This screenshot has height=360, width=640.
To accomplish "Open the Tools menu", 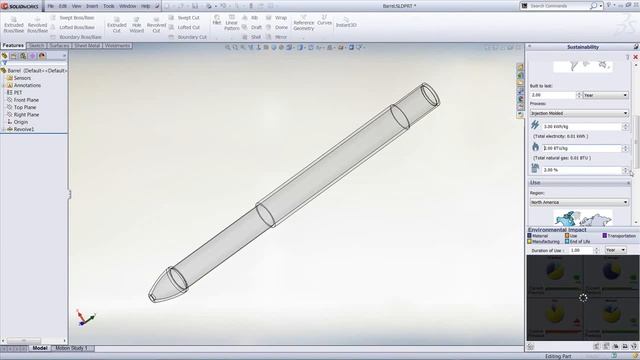I will (109, 6).
